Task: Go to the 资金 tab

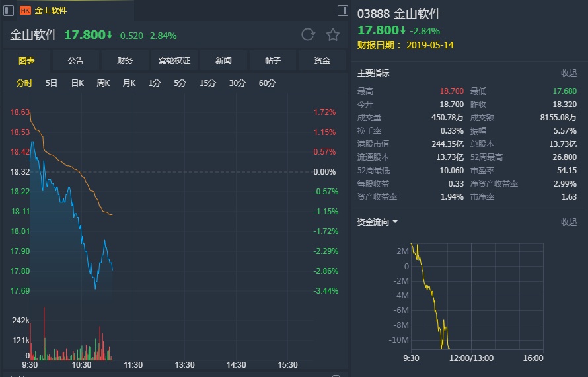Action: pyautogui.click(x=322, y=61)
